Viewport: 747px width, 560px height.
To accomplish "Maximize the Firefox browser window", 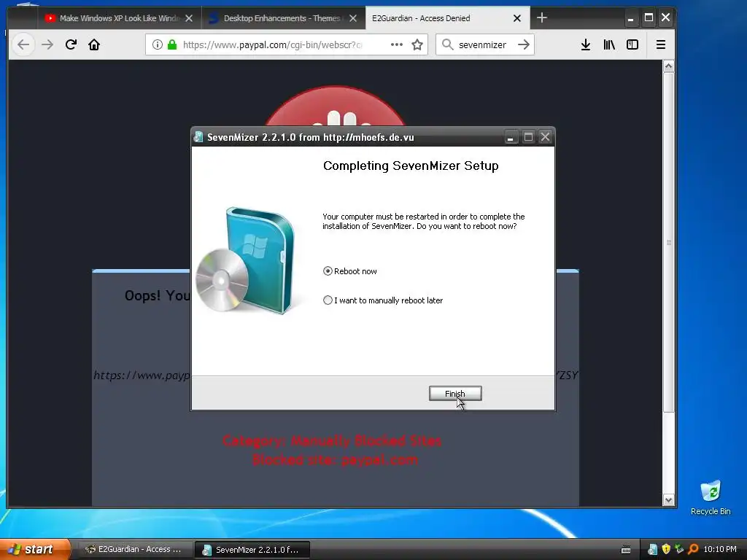I will coord(649,18).
